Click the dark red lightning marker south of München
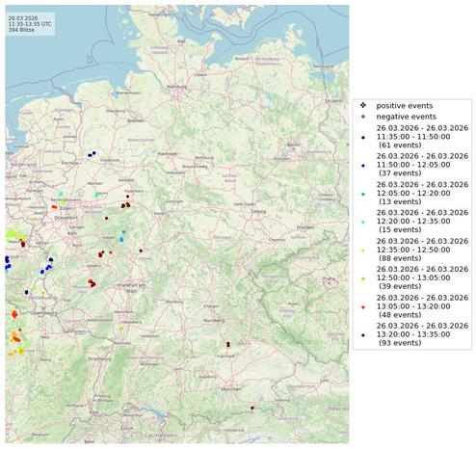 click(252, 408)
